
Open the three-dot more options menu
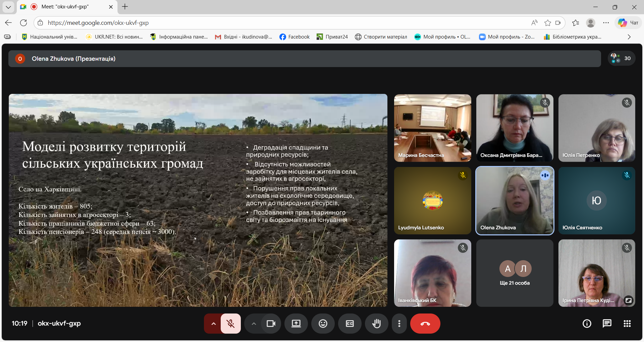click(399, 324)
